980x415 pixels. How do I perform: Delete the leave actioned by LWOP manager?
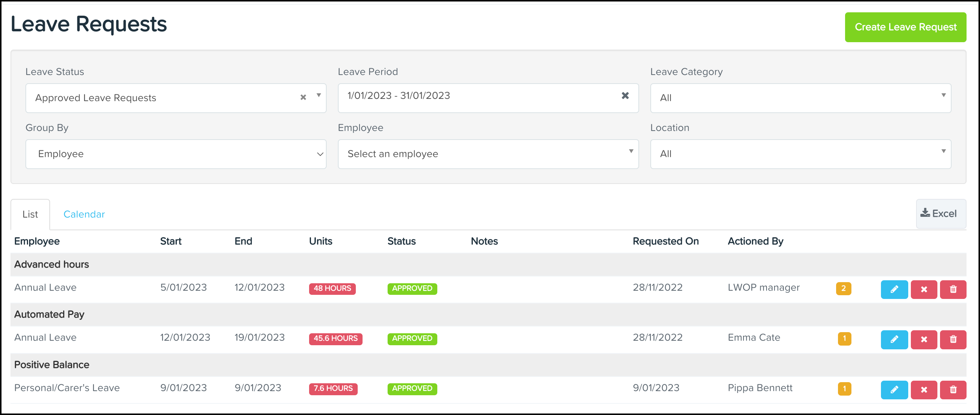[953, 289]
